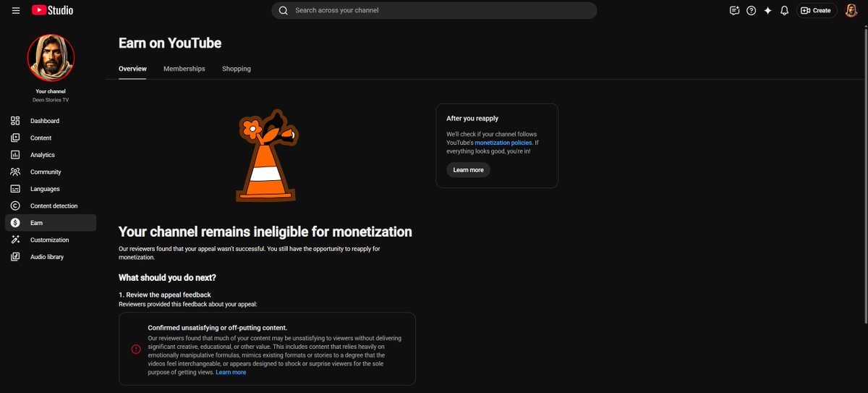Click the Content detection copyright icon

(15, 206)
